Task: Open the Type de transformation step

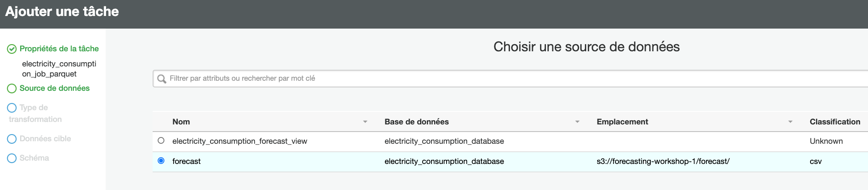Action: click(x=34, y=108)
